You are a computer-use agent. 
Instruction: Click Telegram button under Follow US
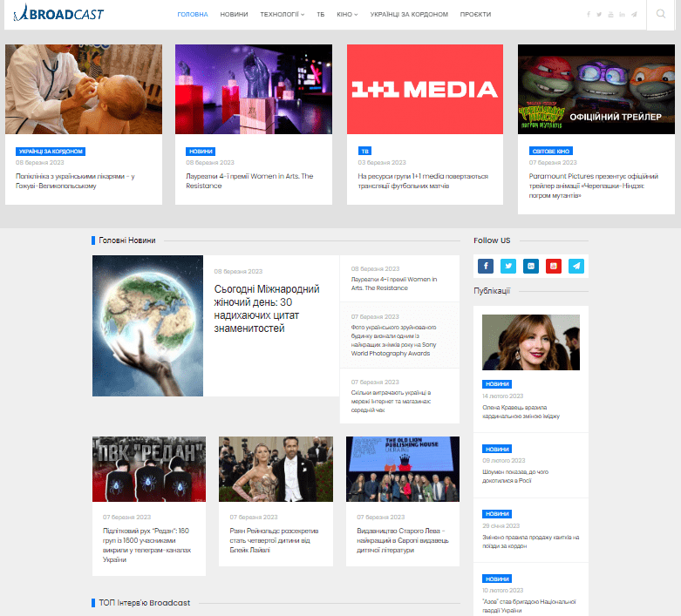[576, 266]
